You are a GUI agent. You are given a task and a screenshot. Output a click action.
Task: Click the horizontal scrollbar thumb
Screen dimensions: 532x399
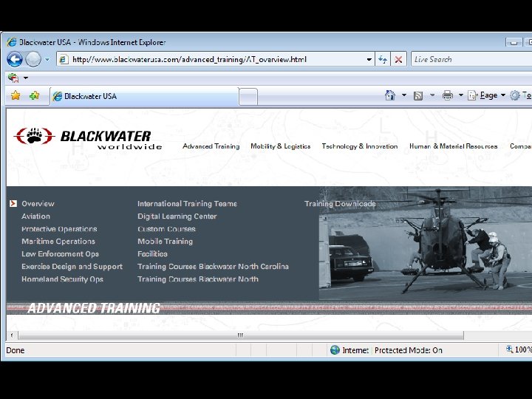(x=241, y=335)
